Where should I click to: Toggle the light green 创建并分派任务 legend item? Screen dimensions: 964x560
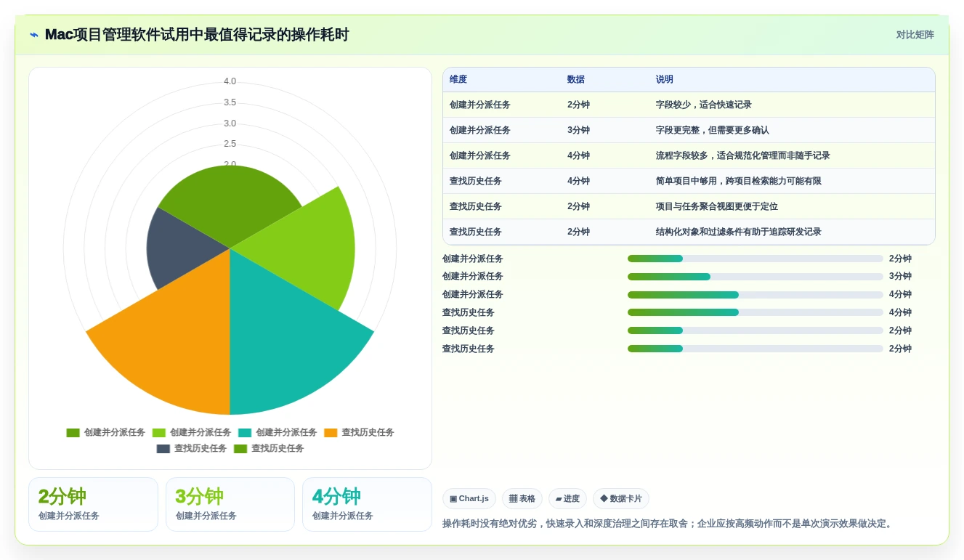(192, 433)
